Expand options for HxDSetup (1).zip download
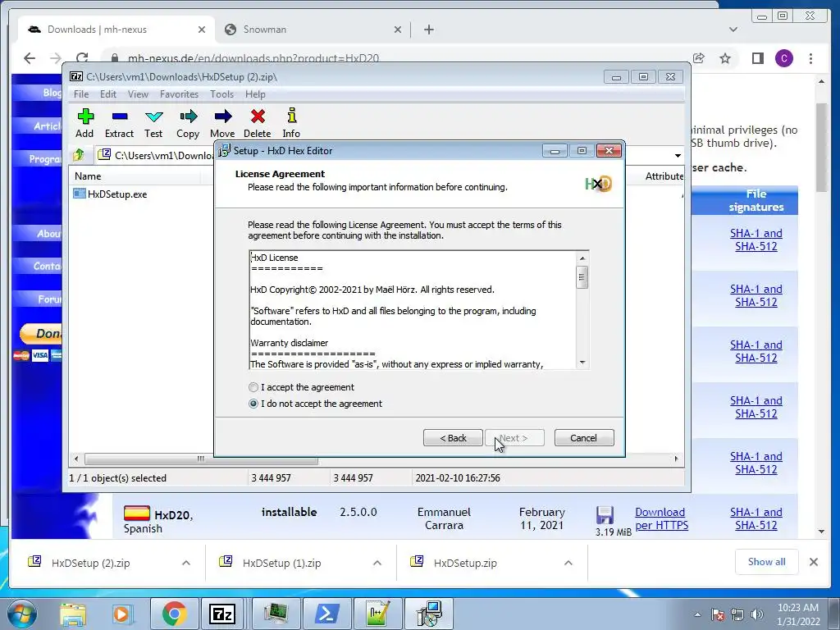This screenshot has width=840, height=630. pos(377,563)
